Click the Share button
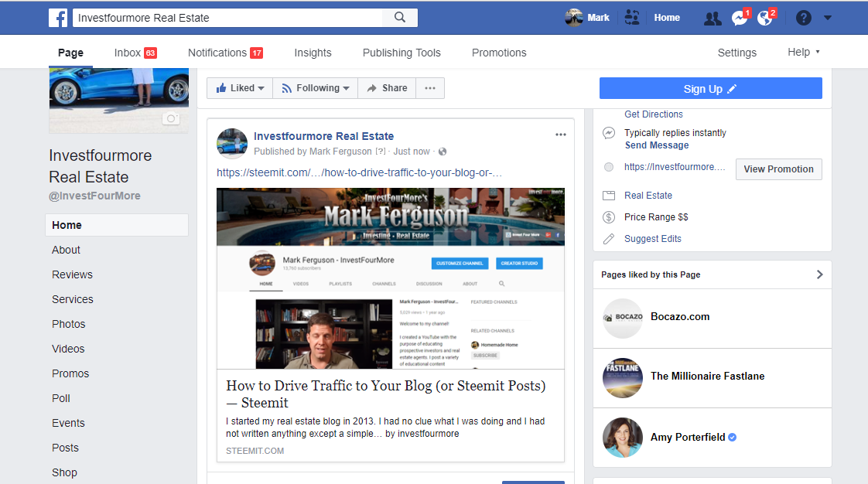The width and height of the screenshot is (868, 484). pos(387,88)
